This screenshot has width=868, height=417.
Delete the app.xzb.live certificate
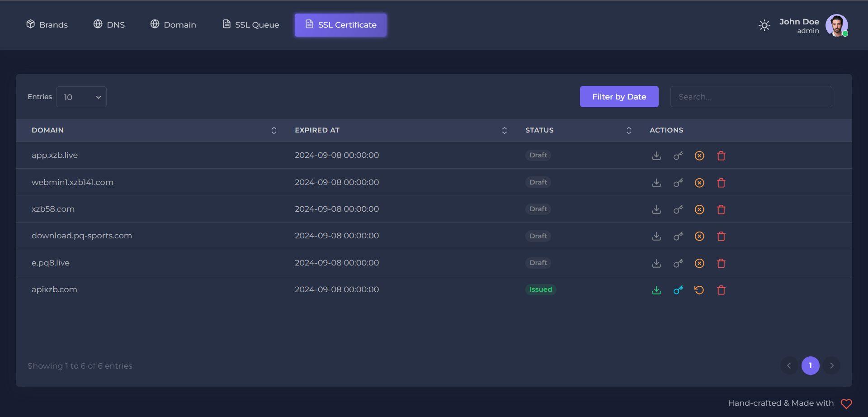(721, 156)
